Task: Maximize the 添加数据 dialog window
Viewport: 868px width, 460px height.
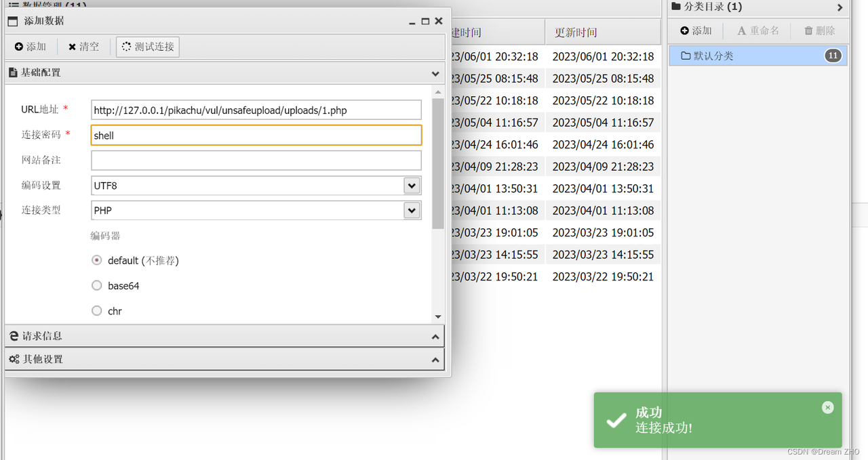Action: [x=425, y=21]
